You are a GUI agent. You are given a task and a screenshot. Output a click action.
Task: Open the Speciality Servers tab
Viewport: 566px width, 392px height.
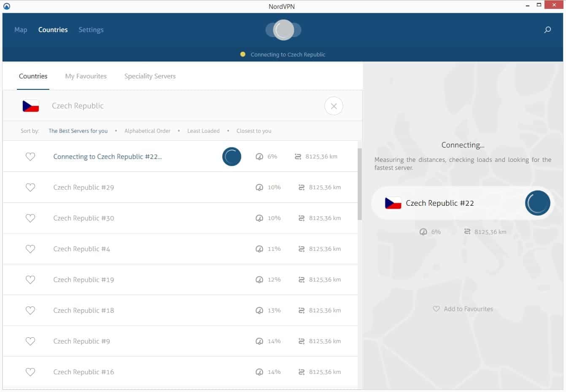(150, 76)
